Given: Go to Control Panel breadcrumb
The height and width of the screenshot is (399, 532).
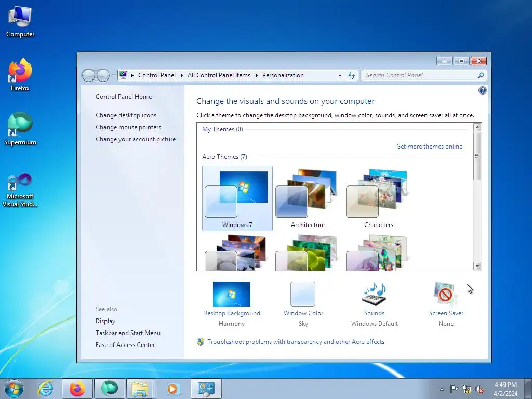Looking at the screenshot, I should point(157,75).
